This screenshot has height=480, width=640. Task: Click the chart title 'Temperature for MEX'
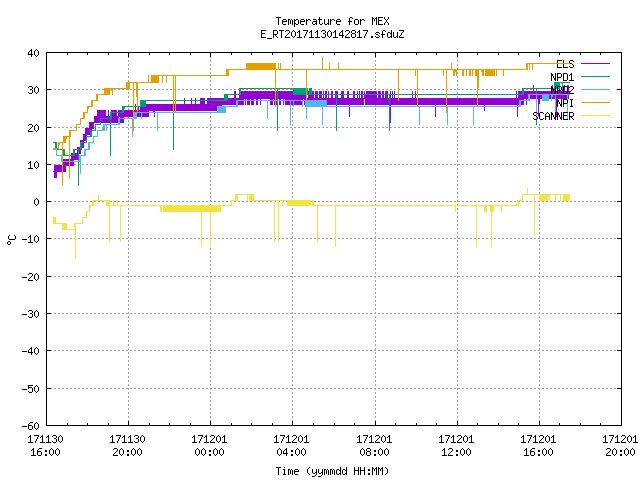coord(332,21)
